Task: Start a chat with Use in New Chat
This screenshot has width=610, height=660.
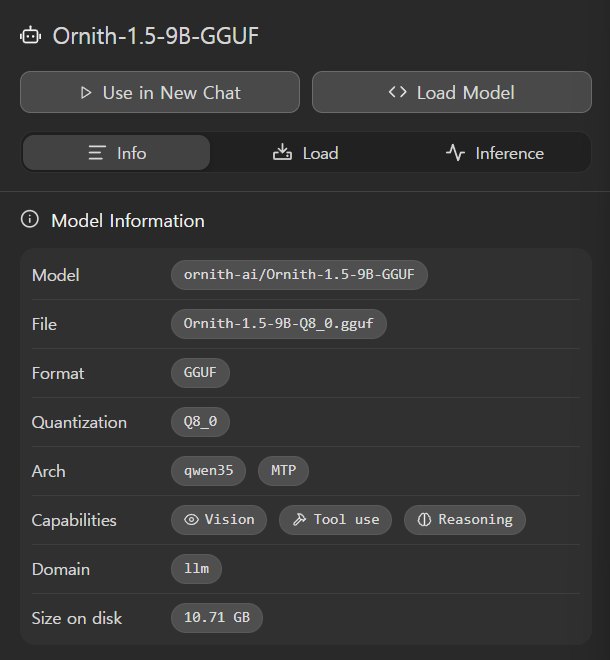Action: coord(160,92)
